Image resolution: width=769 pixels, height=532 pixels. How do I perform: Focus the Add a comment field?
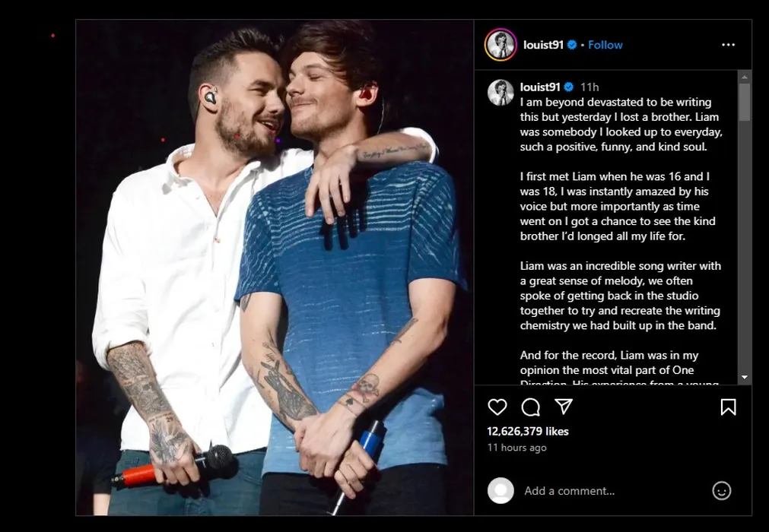[x=613, y=490]
